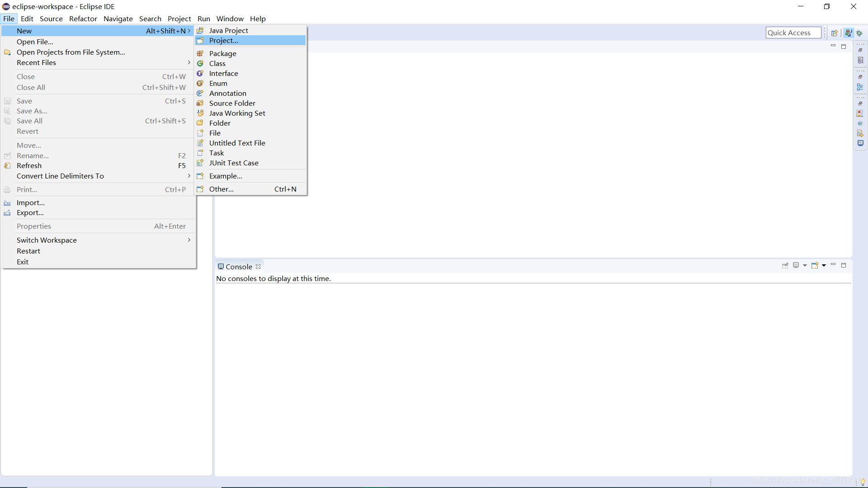The image size is (868, 488).
Task: Open the Outline view icon in right trim
Action: pyautogui.click(x=860, y=87)
